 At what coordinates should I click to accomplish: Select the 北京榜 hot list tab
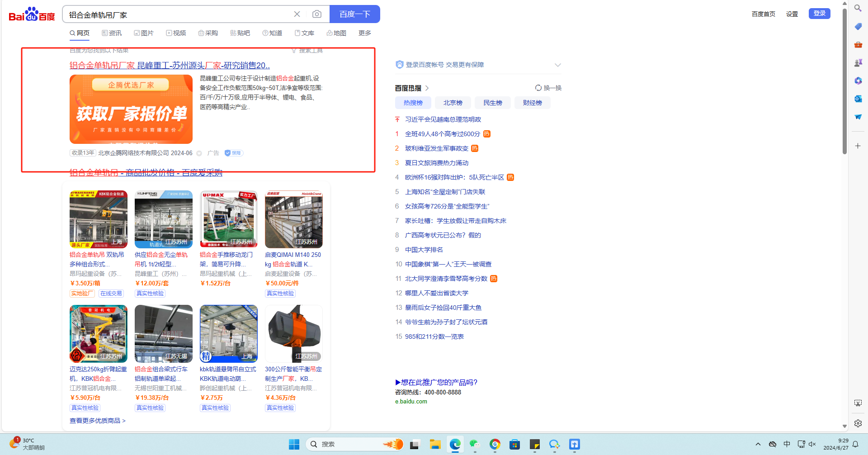[453, 103]
